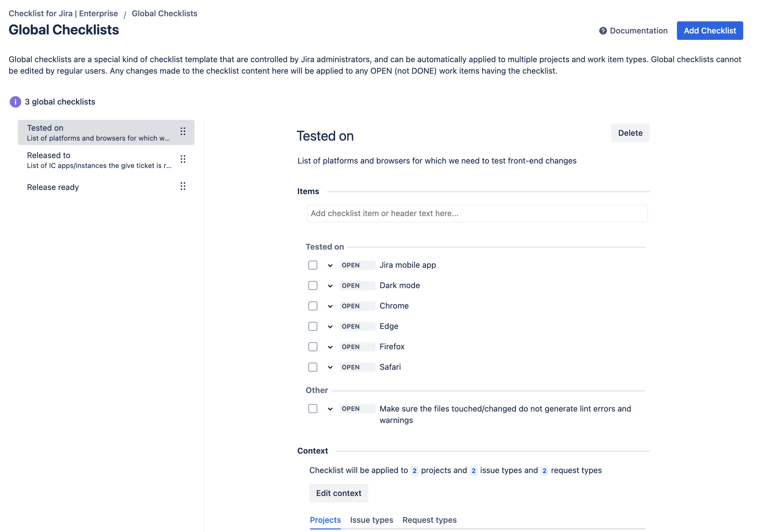
Task: Check the Jira mobile app checkbox
Action: [313, 265]
